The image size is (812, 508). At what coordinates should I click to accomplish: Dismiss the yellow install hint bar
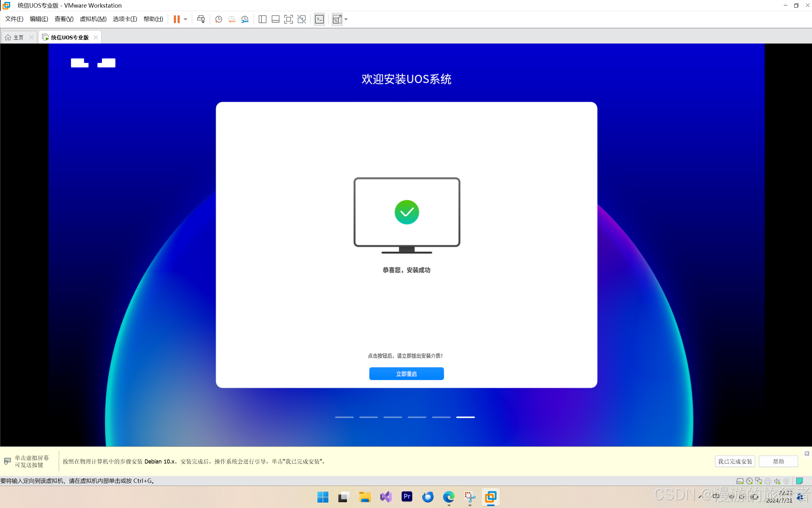[807, 453]
